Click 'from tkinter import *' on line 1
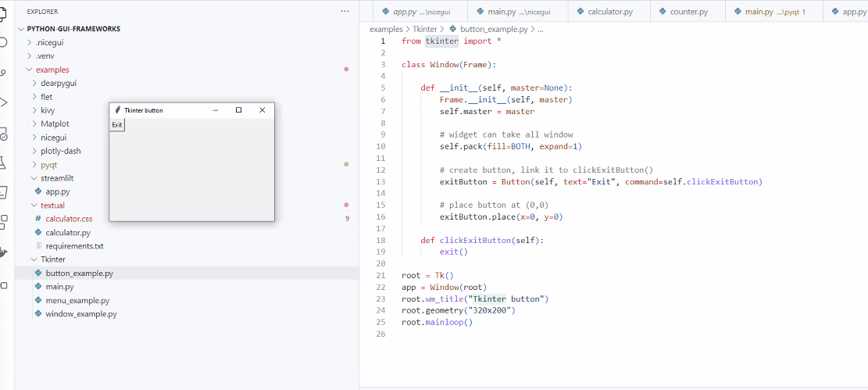 point(452,41)
